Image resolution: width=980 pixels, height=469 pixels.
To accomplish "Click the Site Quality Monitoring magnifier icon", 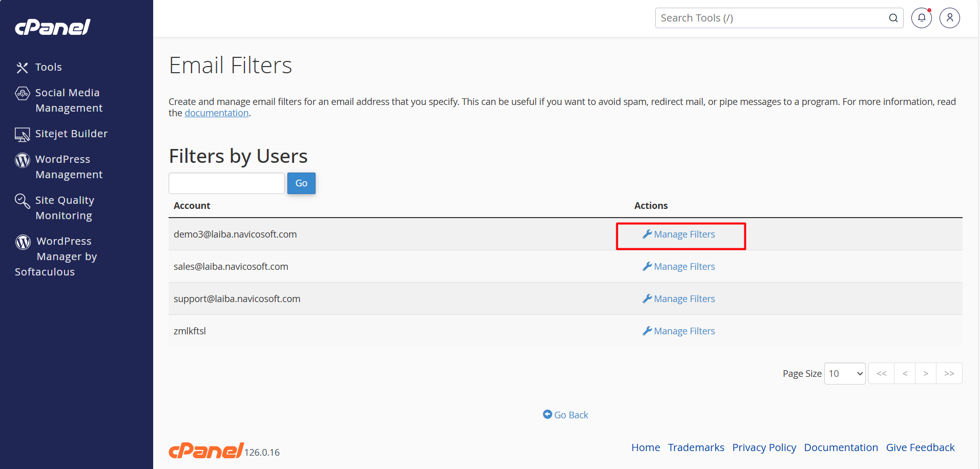I will (22, 201).
